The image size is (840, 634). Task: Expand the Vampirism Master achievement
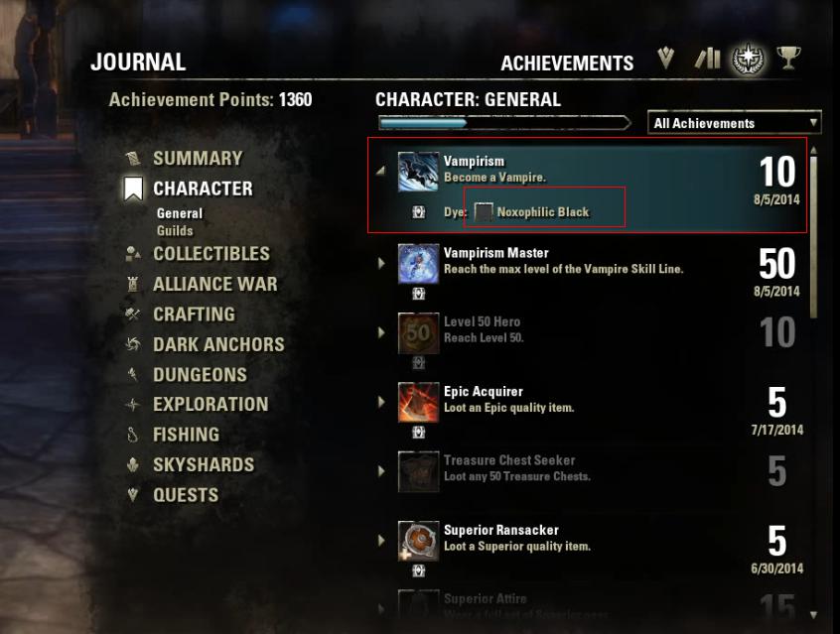click(381, 263)
